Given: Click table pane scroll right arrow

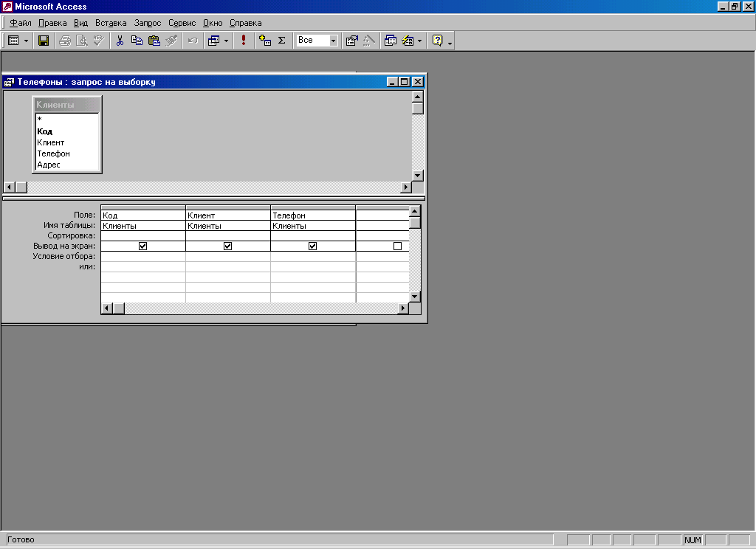Looking at the screenshot, I should [x=406, y=187].
